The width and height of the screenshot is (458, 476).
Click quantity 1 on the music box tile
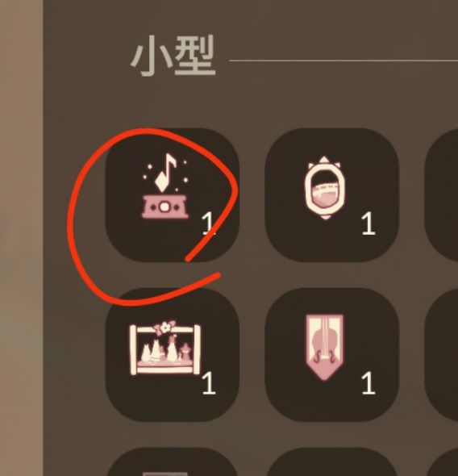pos(209,223)
